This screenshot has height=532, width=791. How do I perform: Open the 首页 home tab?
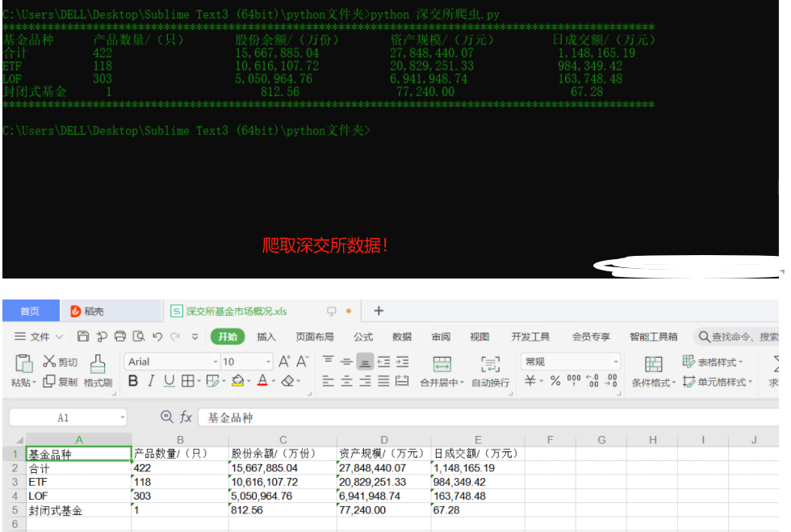pos(30,311)
